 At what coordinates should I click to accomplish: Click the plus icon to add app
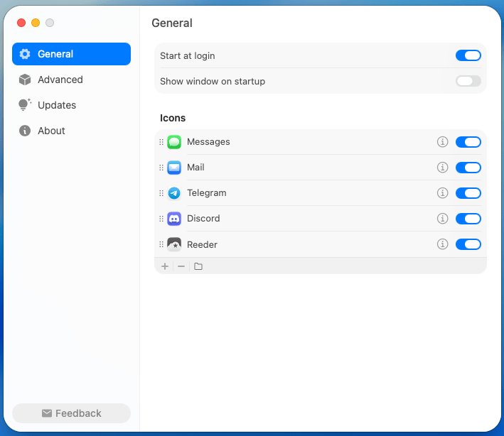tap(165, 266)
